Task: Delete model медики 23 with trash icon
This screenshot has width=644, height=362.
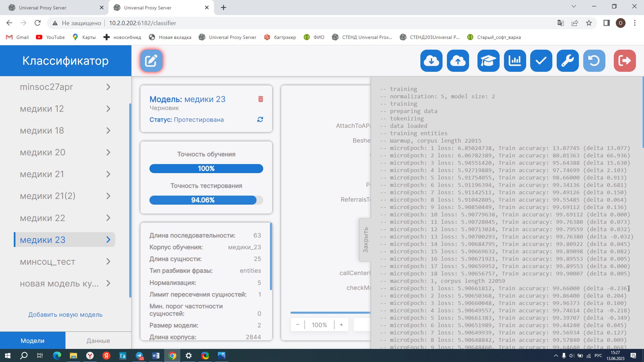Action: pyautogui.click(x=261, y=99)
